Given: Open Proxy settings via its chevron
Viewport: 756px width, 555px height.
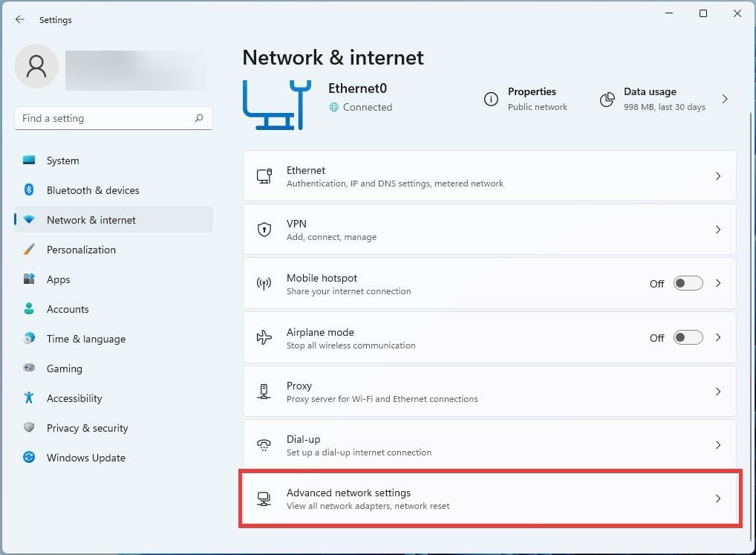Looking at the screenshot, I should [x=718, y=392].
